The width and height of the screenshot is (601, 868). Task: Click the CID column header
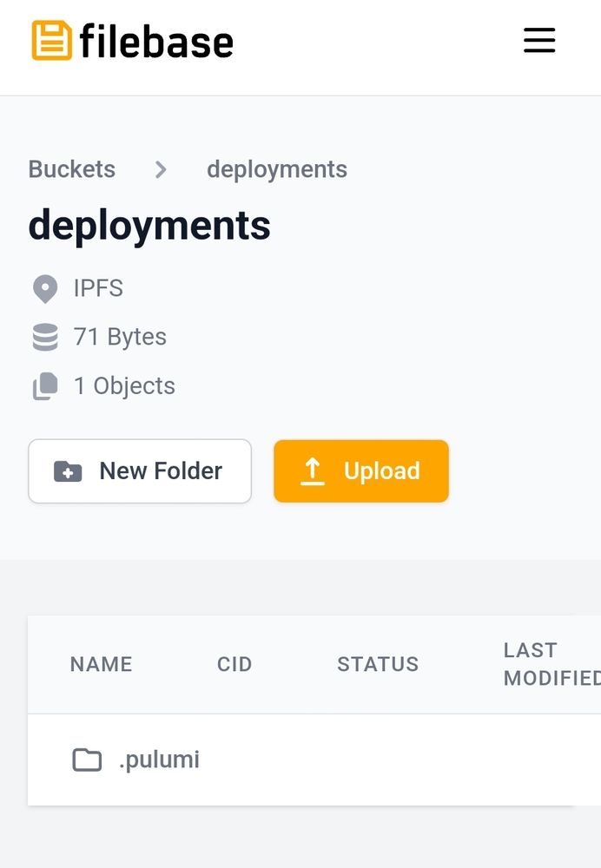pos(234,664)
